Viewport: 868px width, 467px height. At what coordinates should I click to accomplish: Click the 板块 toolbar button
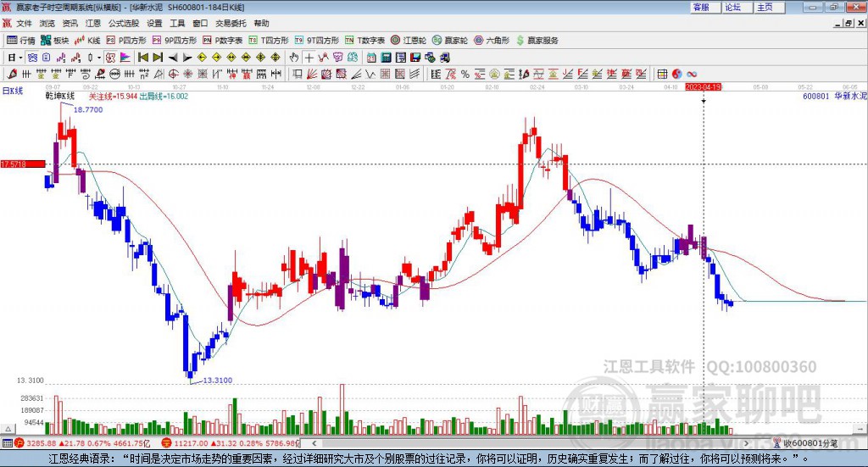click(x=55, y=41)
